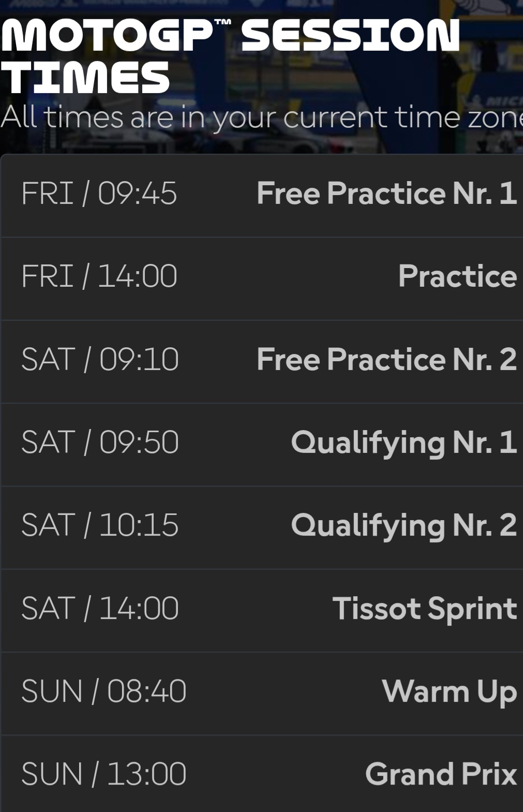Screen dimensions: 523x812
Task: Open the Friday Practice session row
Action: 262,279
